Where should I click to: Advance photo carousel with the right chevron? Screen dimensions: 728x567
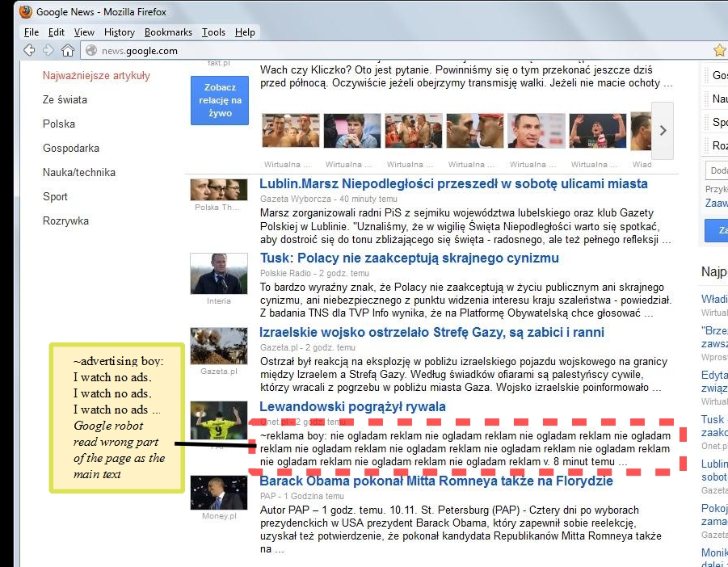(663, 130)
